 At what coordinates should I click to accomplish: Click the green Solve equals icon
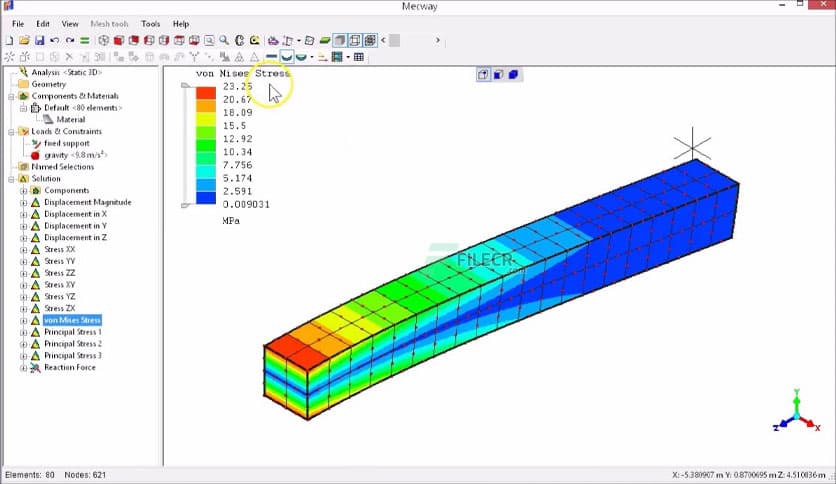86,41
